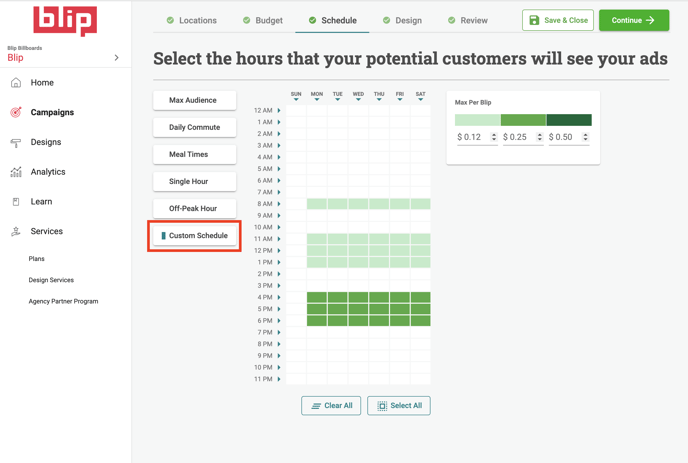The width and height of the screenshot is (688, 463).
Task: Click the $0.12 max per blip field
Action: click(x=477, y=137)
